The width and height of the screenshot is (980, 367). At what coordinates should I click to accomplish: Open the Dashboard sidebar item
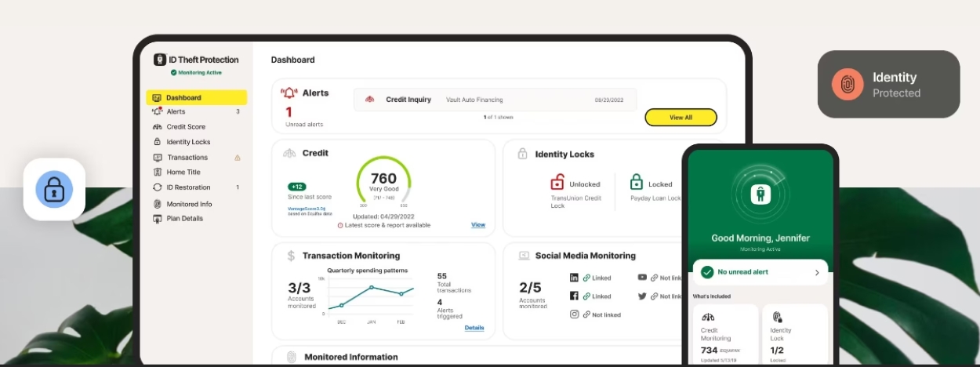(x=197, y=98)
